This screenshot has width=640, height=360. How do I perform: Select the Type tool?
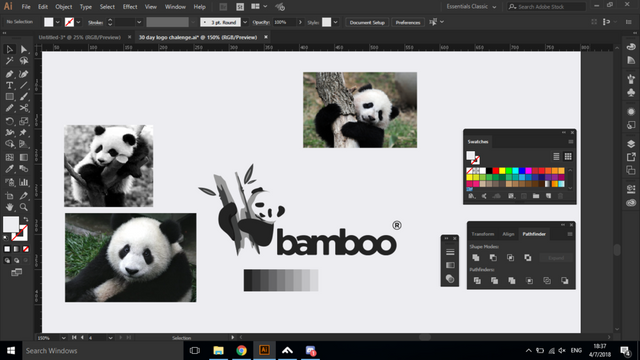(x=9, y=85)
